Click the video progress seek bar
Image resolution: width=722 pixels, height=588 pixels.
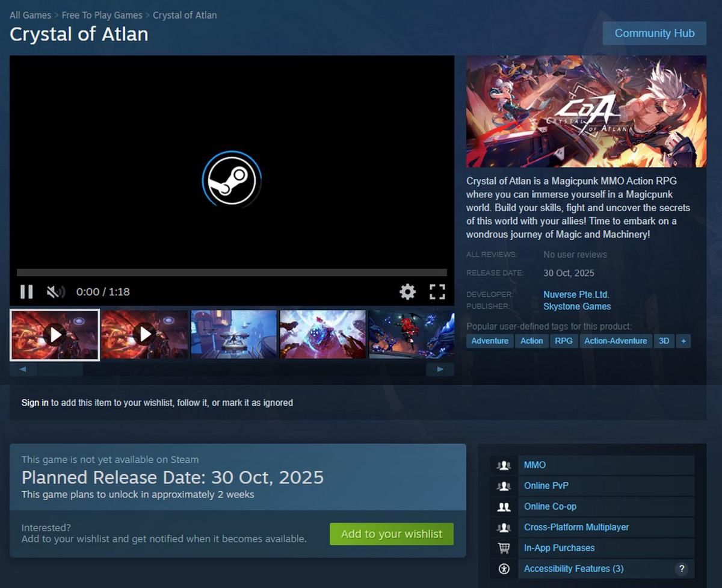pyautogui.click(x=232, y=273)
